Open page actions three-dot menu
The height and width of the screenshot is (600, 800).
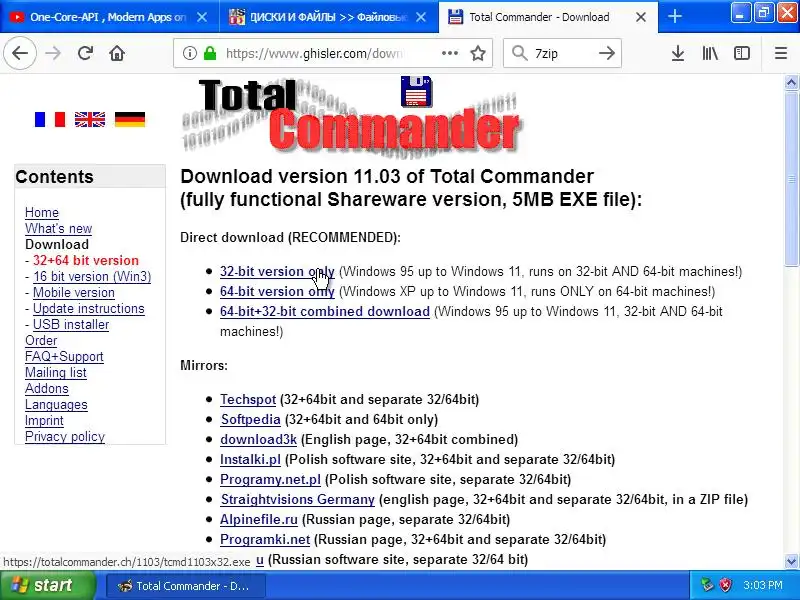449,53
